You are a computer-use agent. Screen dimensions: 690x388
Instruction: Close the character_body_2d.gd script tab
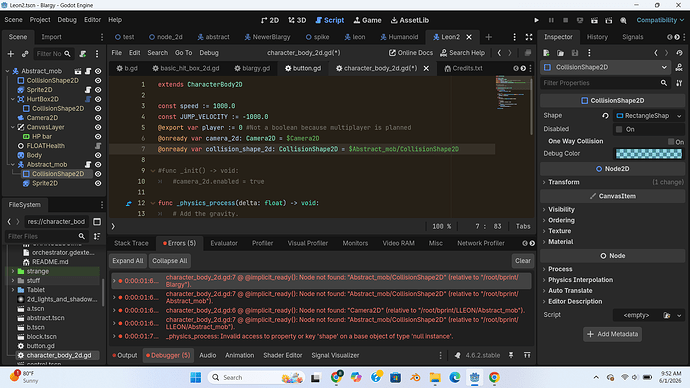point(426,68)
